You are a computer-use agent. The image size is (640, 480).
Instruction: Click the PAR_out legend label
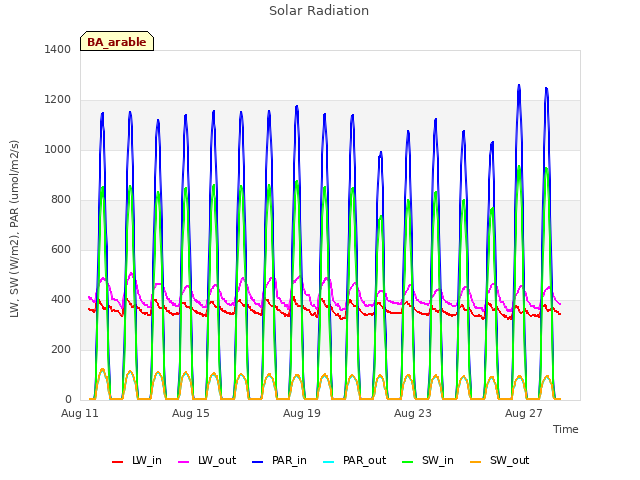[x=364, y=460]
